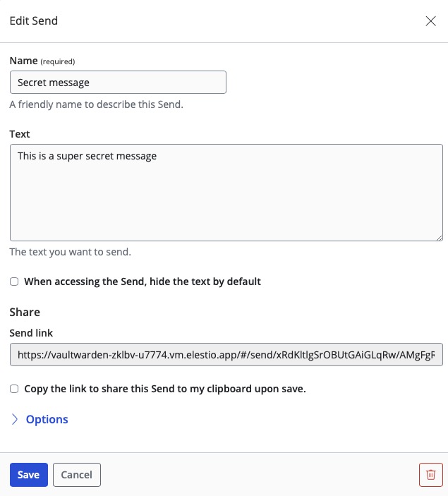Click the "A friendly name" helper text

click(96, 104)
